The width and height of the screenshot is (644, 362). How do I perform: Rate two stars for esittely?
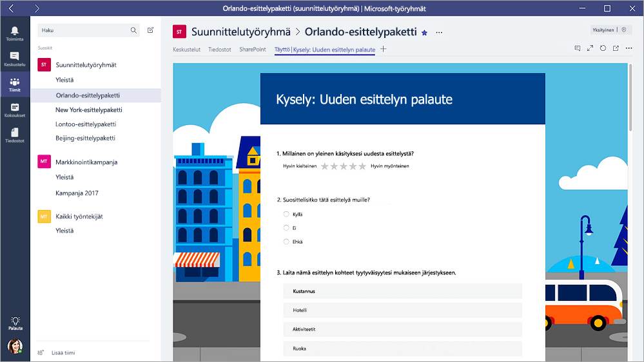point(334,166)
